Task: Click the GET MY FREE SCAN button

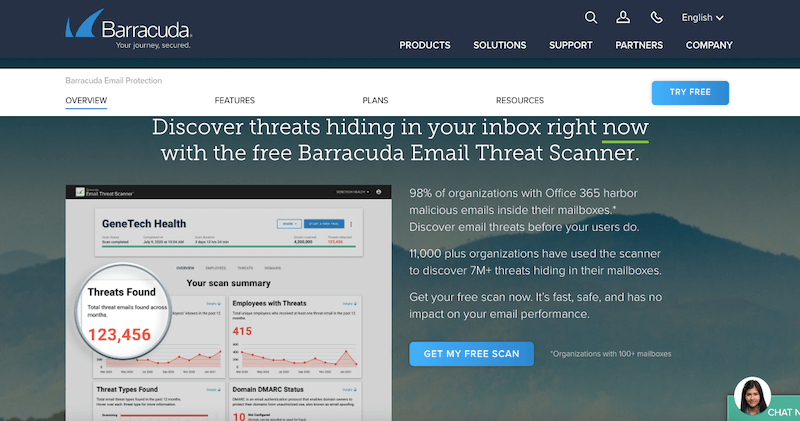Action: click(471, 354)
